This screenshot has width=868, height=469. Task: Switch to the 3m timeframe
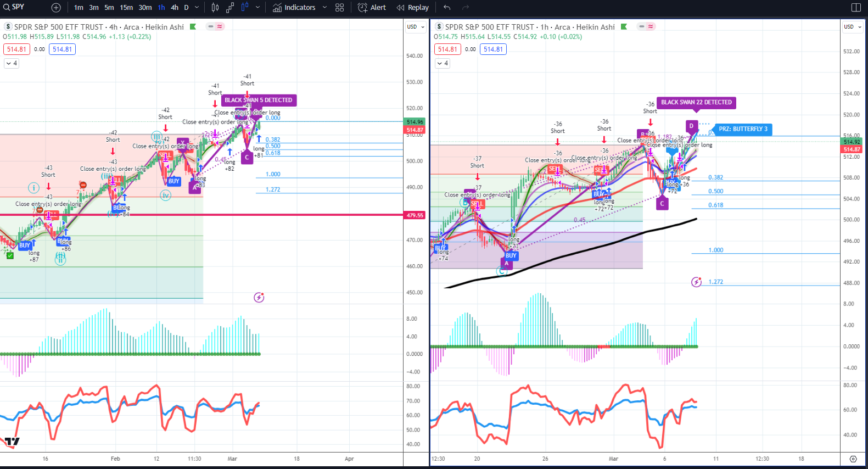click(x=94, y=8)
